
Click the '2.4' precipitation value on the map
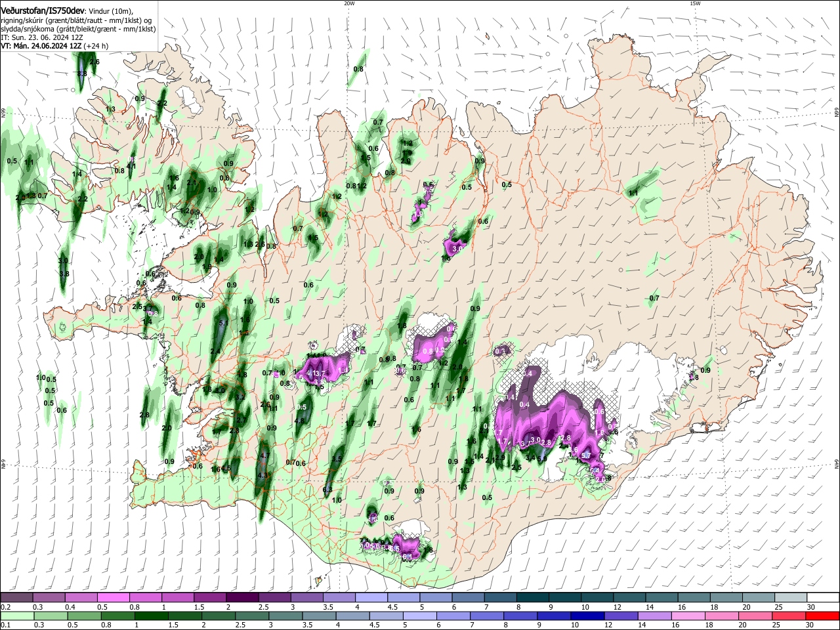[215, 352]
